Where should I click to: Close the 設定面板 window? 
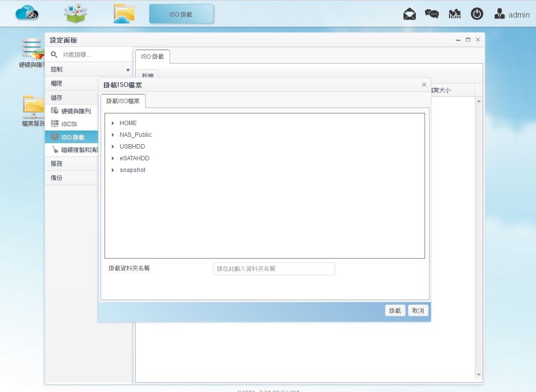pos(478,40)
